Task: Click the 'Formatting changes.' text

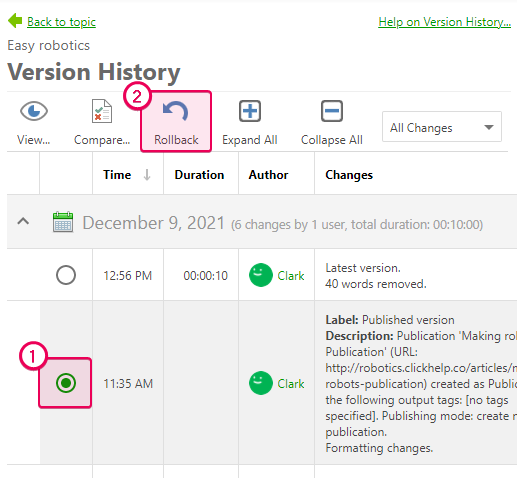Action: point(379,448)
